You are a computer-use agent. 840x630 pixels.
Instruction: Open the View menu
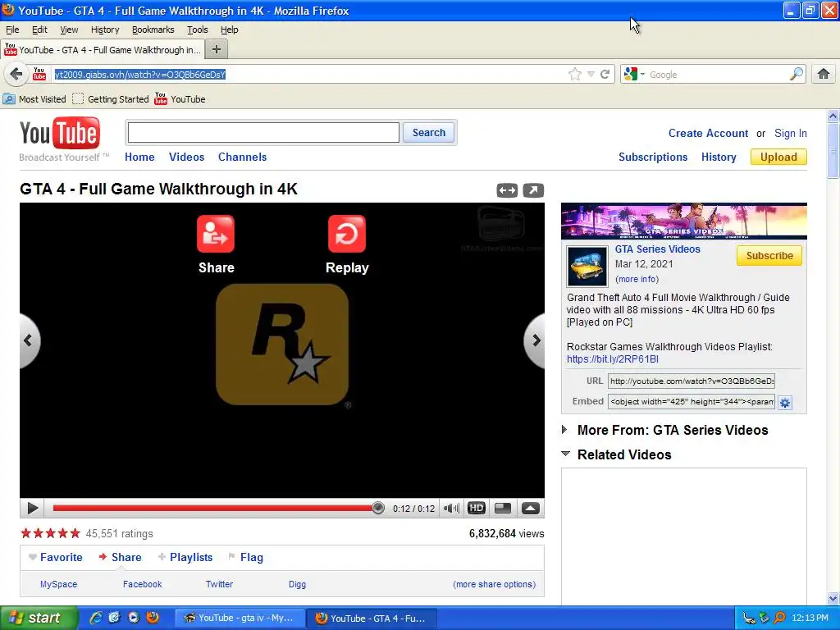tap(69, 30)
